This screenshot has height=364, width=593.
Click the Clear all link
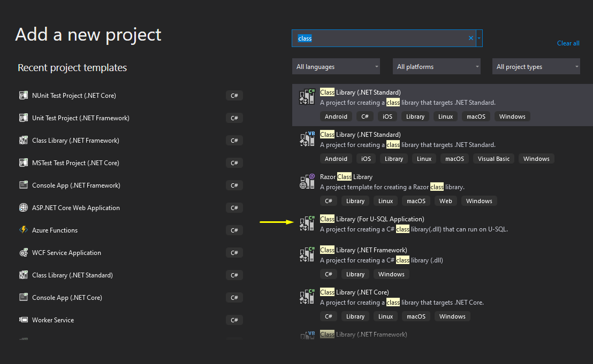[x=568, y=43]
